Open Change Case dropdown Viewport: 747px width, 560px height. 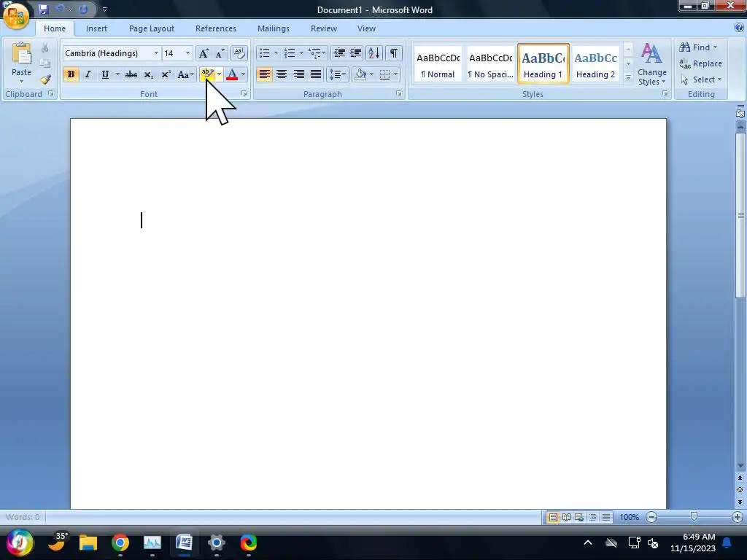coord(186,74)
